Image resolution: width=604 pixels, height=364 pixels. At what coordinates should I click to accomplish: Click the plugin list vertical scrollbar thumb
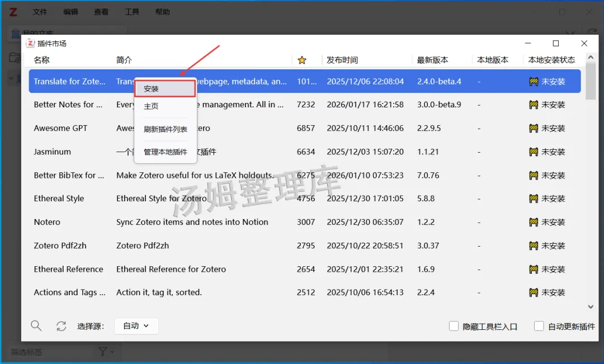tap(591, 81)
